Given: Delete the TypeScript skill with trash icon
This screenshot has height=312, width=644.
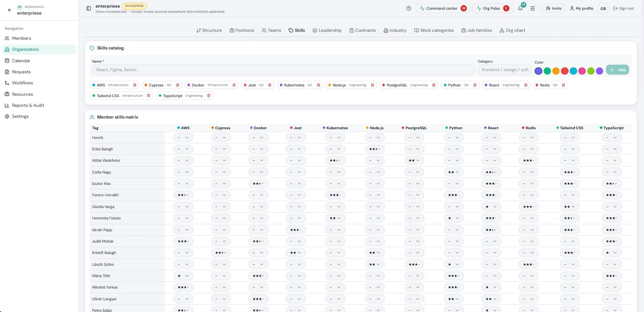Looking at the screenshot, I should [209, 96].
